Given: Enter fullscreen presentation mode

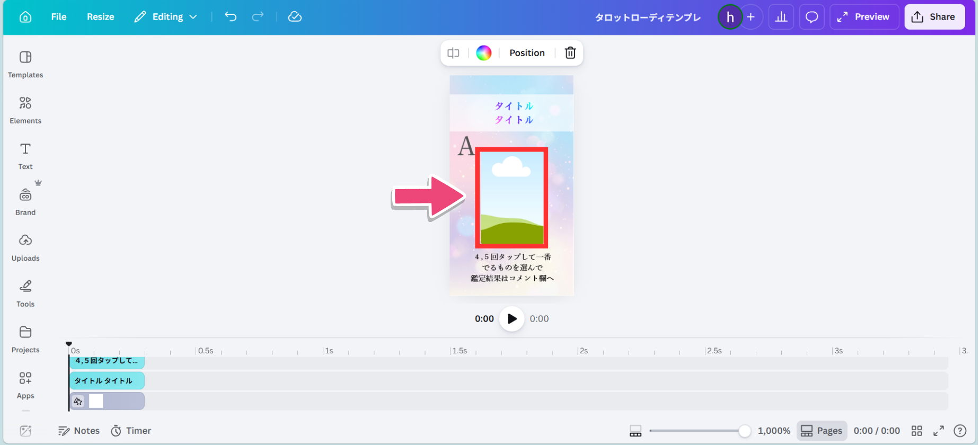Looking at the screenshot, I should coord(938,431).
